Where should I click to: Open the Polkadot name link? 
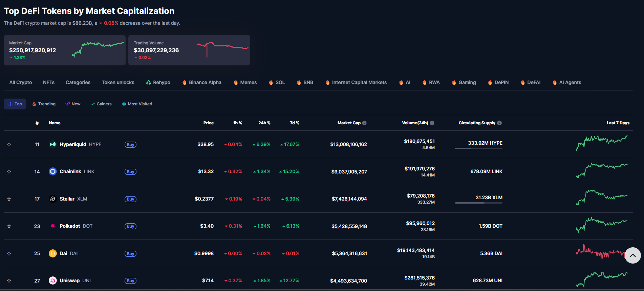(70, 226)
